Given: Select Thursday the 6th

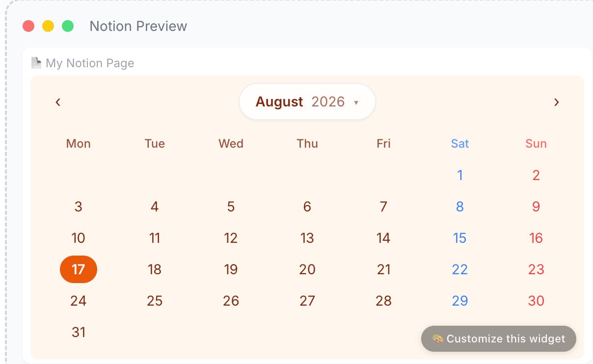Looking at the screenshot, I should [307, 207].
